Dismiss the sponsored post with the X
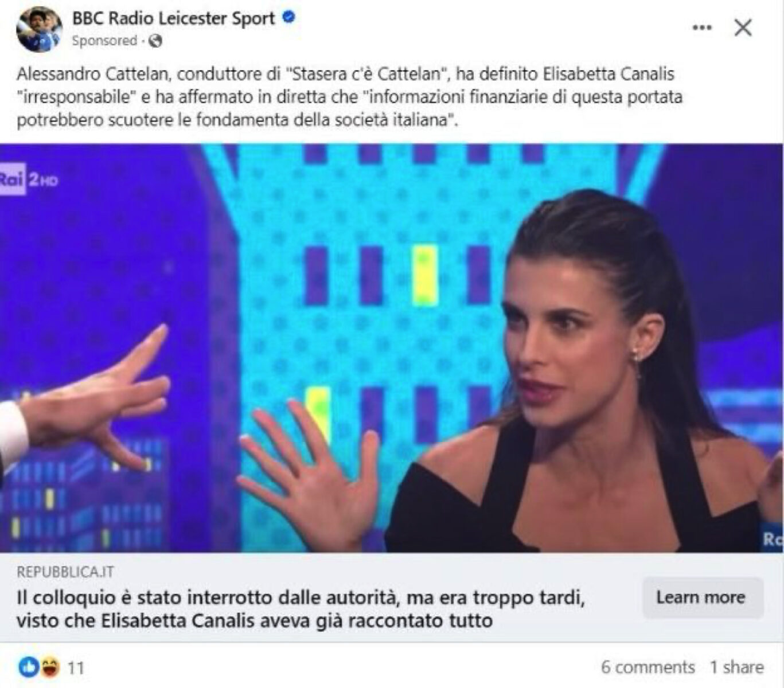 (743, 28)
